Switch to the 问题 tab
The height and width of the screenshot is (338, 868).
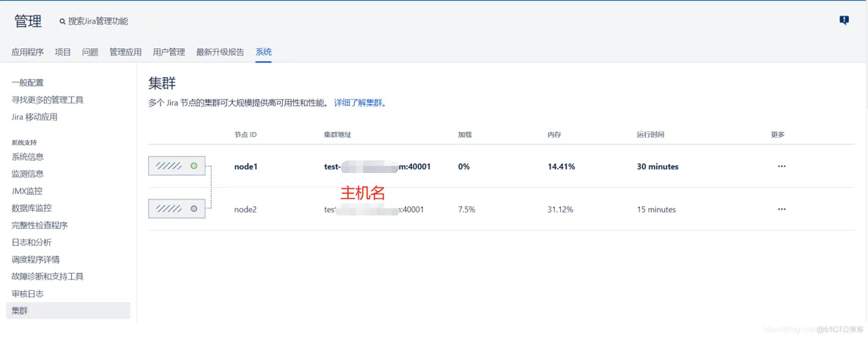click(90, 53)
